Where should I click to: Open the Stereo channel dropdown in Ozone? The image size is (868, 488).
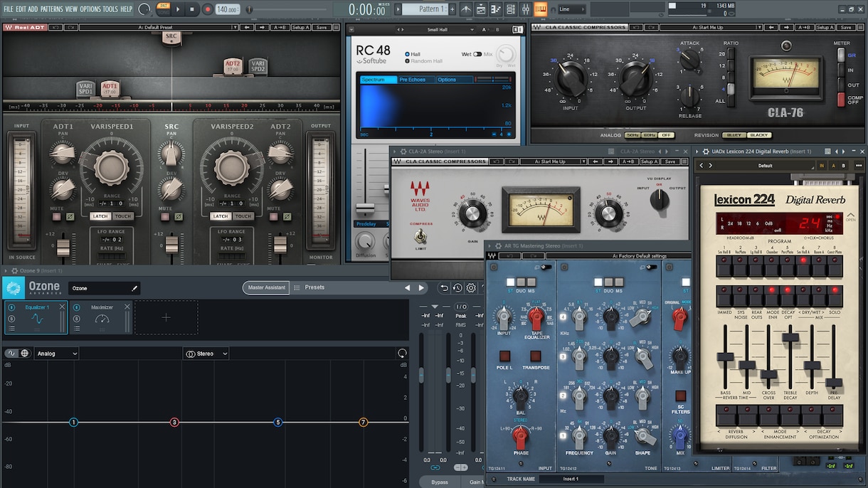(x=206, y=354)
